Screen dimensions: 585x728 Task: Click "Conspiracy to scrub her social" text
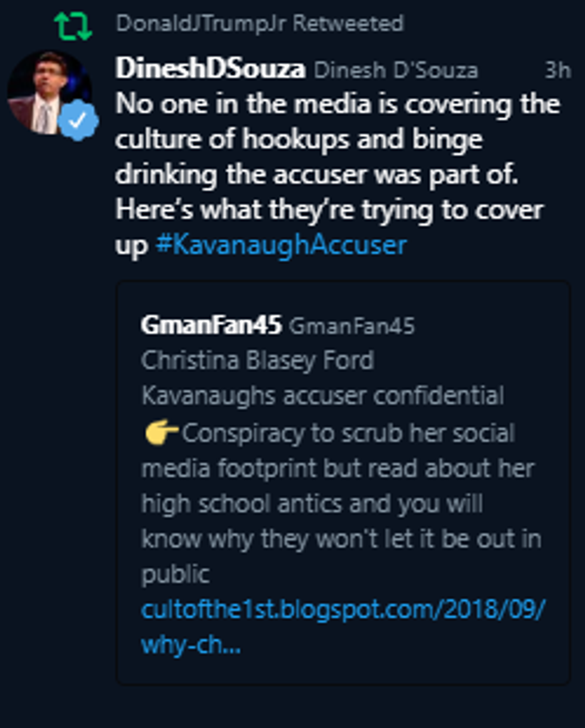[347, 433]
